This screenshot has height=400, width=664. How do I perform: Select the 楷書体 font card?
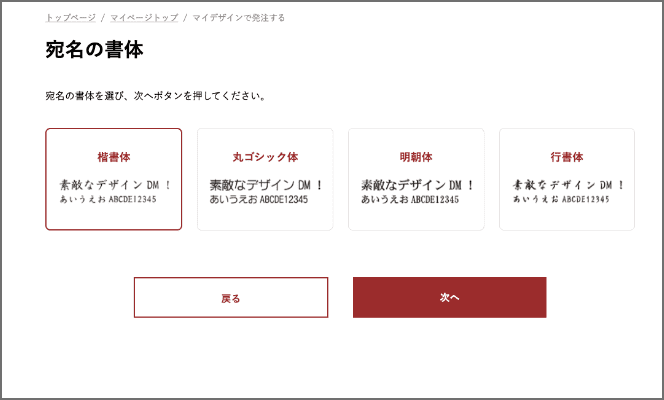[x=113, y=179]
